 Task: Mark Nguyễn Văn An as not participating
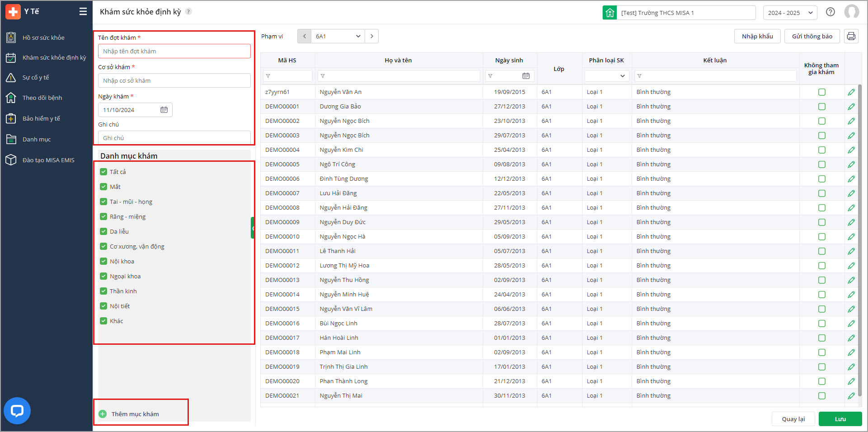822,92
